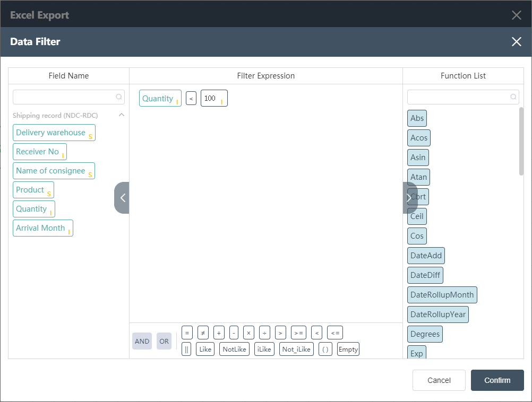Add Quantity field from the field list
Viewport: 532px width, 402px height.
pyautogui.click(x=34, y=209)
